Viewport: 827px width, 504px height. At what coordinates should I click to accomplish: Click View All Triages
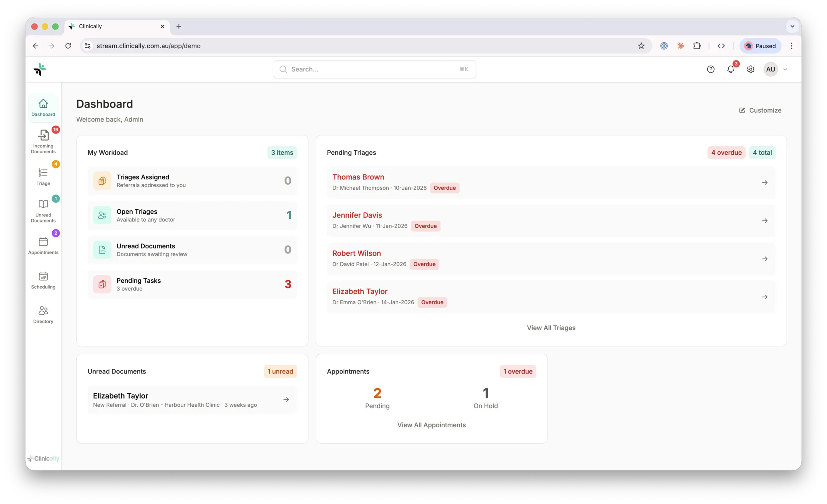point(551,328)
